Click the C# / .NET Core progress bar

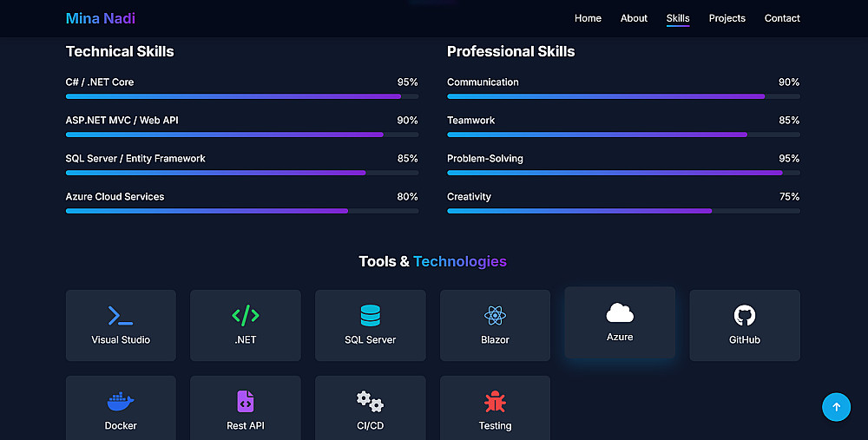coord(242,96)
